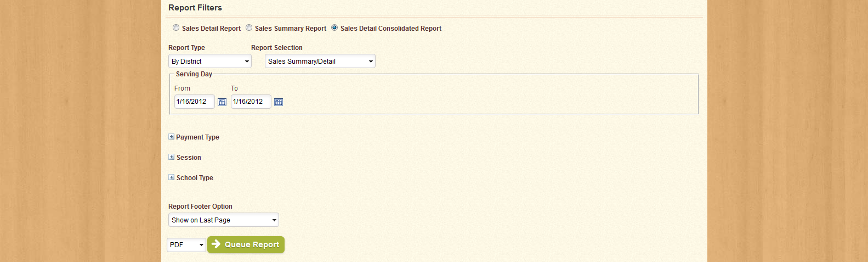Open the PDF output format dropdown

[x=186, y=245]
